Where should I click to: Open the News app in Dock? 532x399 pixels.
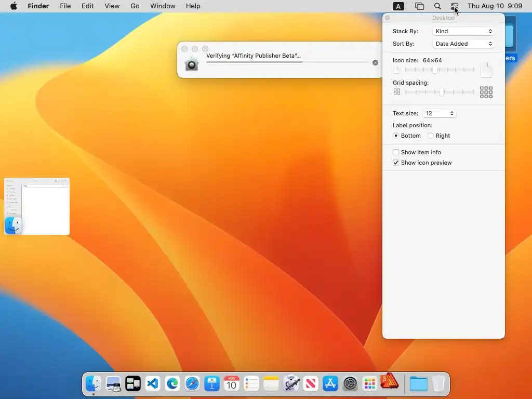point(311,384)
